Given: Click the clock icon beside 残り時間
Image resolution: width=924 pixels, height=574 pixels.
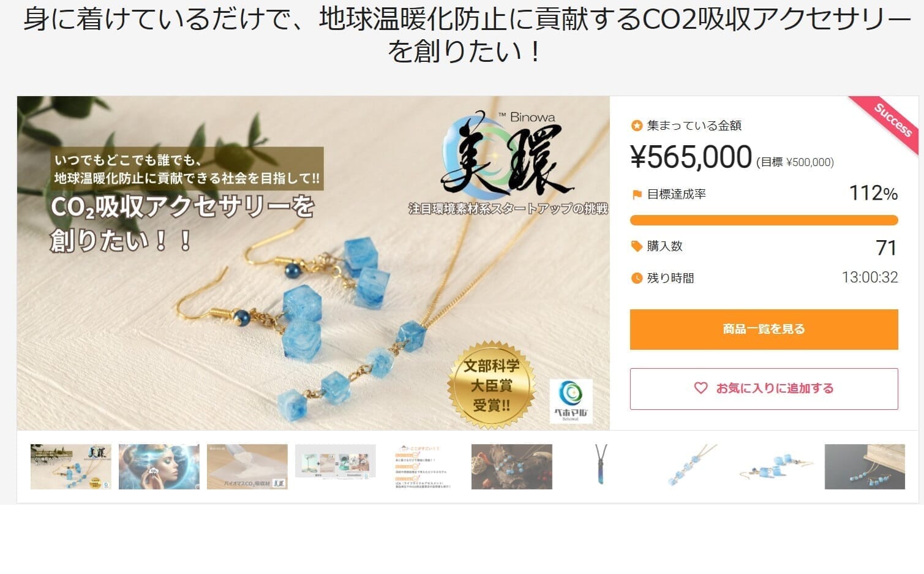Looking at the screenshot, I should tap(637, 278).
